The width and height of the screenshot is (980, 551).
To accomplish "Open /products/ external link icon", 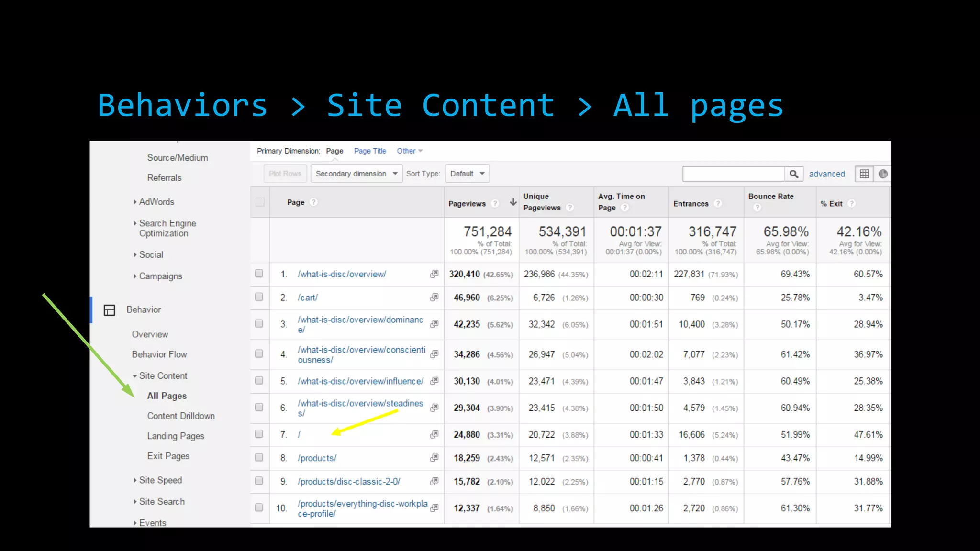I will point(434,458).
